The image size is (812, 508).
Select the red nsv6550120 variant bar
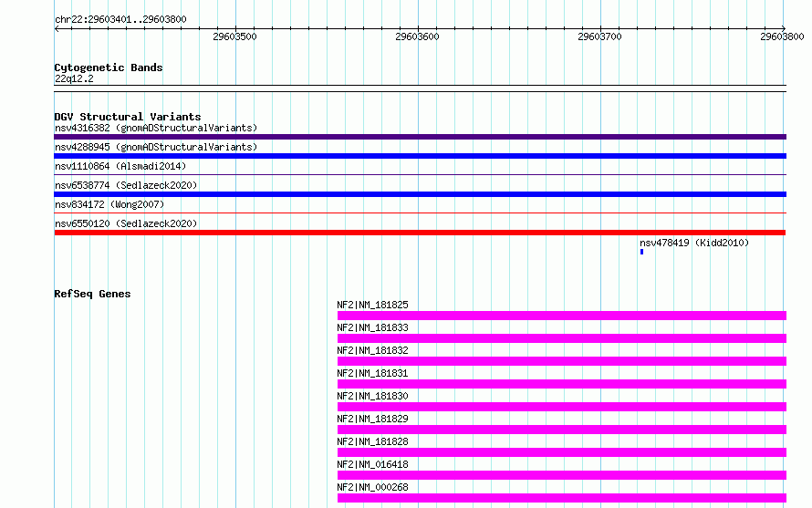420,233
